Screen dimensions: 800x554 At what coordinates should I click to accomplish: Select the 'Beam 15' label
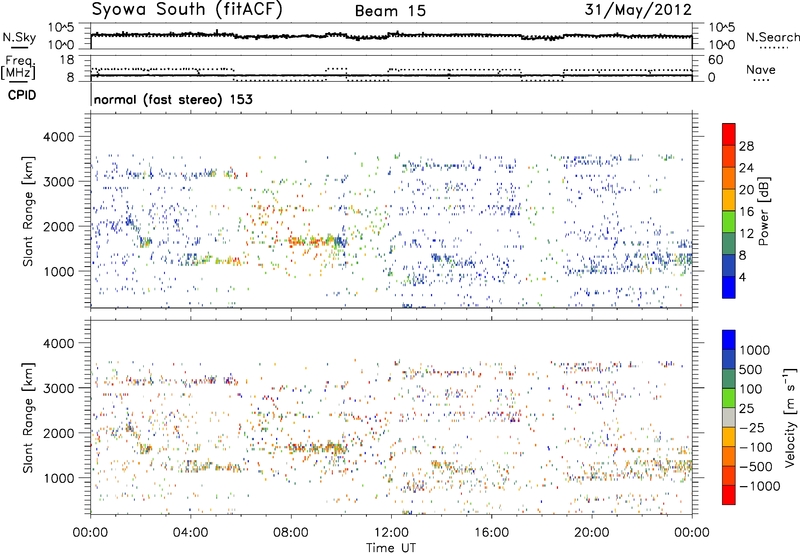click(390, 11)
